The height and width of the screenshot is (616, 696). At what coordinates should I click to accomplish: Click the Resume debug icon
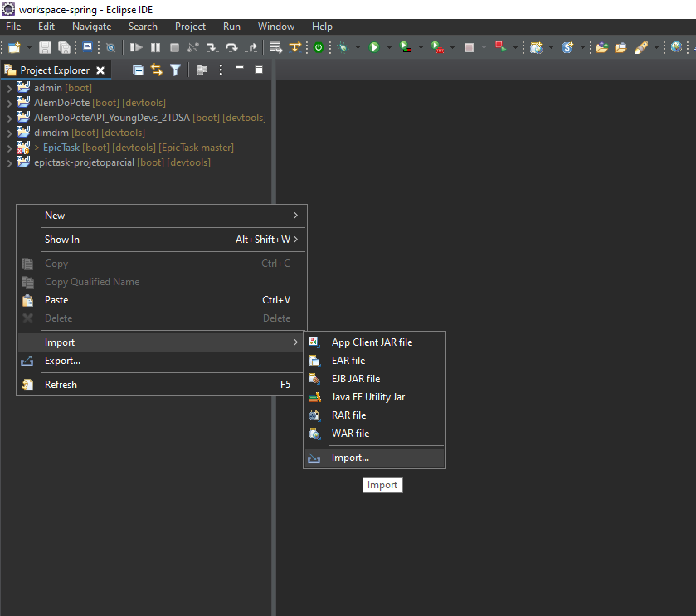click(x=136, y=47)
